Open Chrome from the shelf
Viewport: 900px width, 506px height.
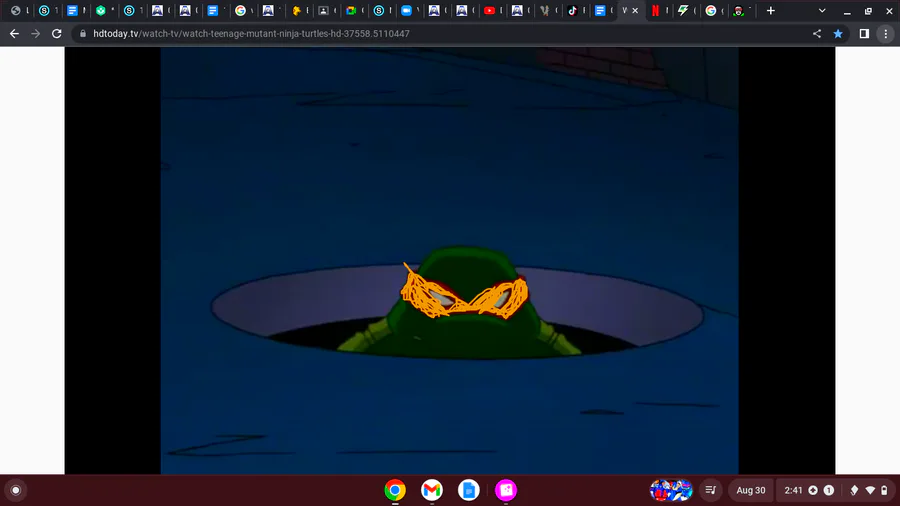[x=395, y=490]
